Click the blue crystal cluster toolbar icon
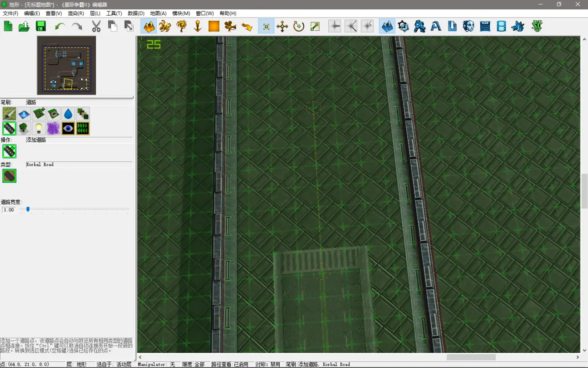The height and width of the screenshot is (368, 588). coord(518,26)
